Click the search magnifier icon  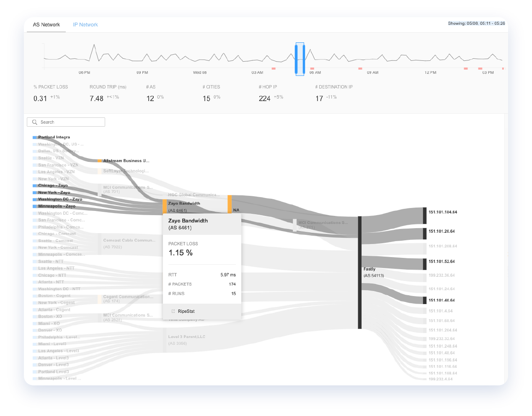tap(35, 122)
